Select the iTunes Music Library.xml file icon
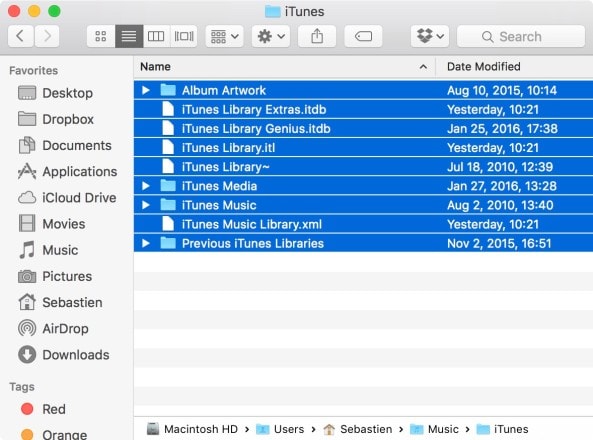Image resolution: width=593 pixels, height=440 pixels. pyautogui.click(x=168, y=224)
